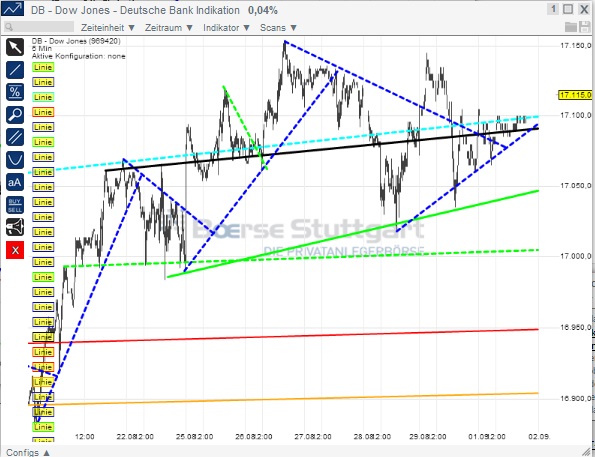Click the 16.900,0 price axis label
Screen dimensions: 595x457
(576, 398)
